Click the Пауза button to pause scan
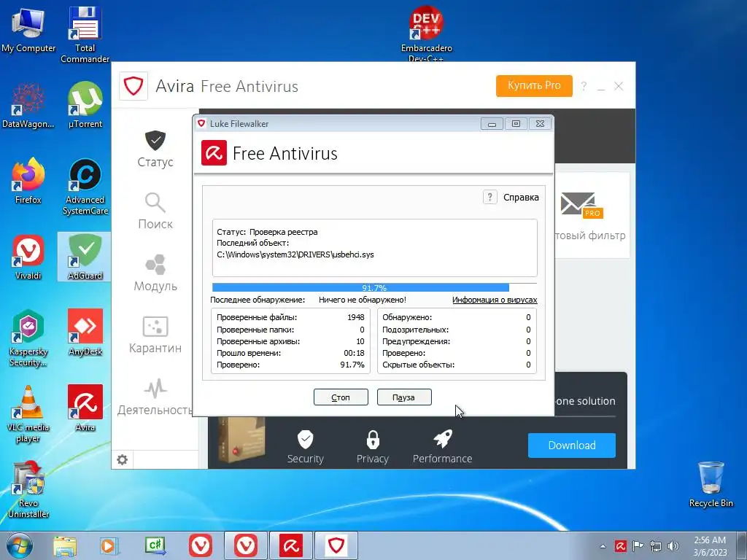747x560 pixels. click(x=404, y=397)
